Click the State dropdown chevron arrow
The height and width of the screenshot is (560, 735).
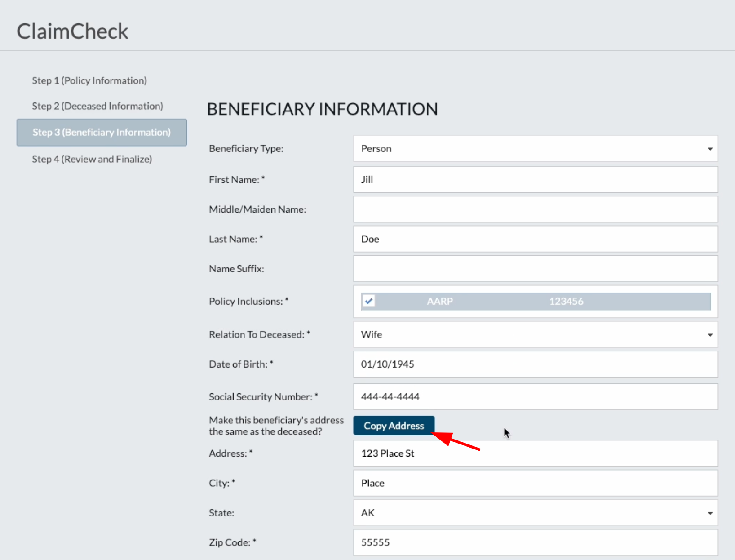tap(710, 512)
